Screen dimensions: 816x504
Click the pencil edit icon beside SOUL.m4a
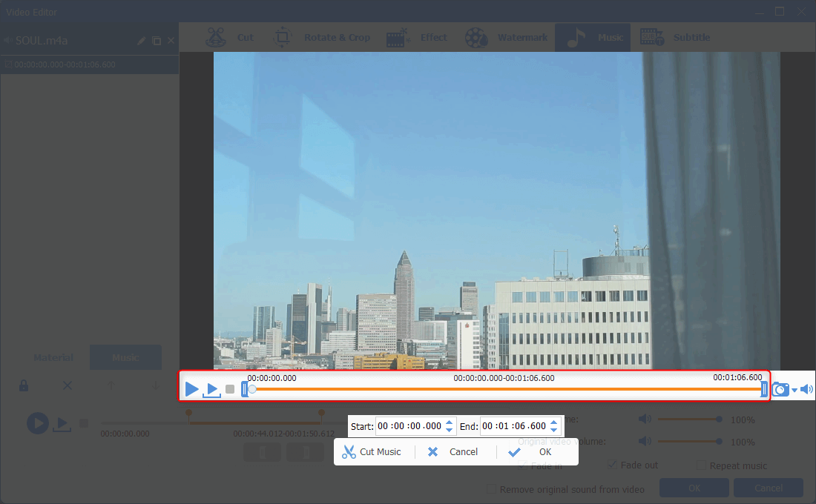point(142,41)
